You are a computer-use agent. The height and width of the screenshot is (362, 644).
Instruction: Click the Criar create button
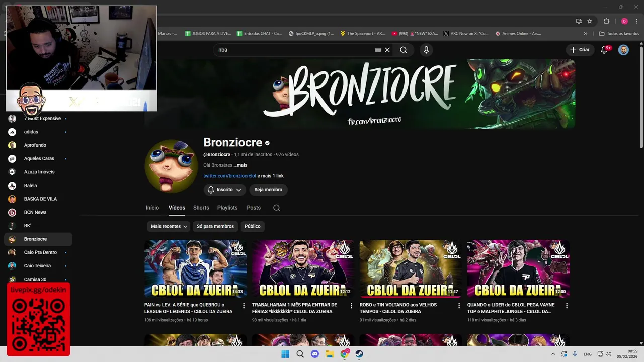click(580, 50)
